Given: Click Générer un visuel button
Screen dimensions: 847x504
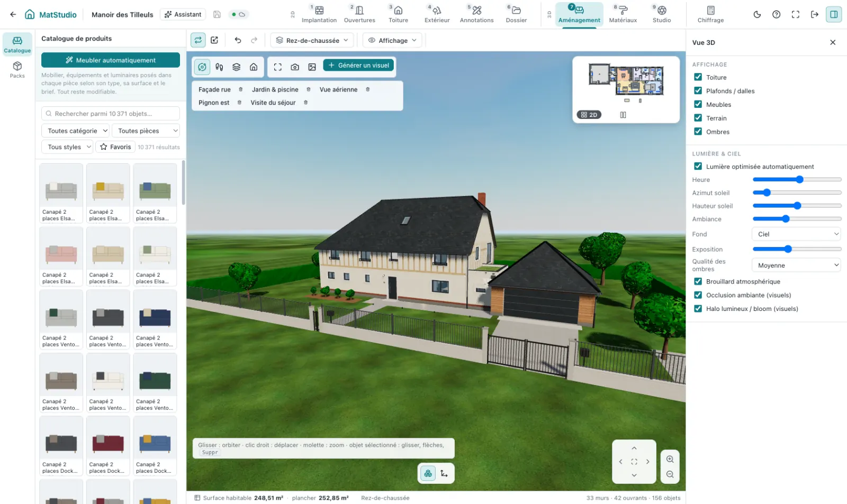Looking at the screenshot, I should tap(358, 66).
